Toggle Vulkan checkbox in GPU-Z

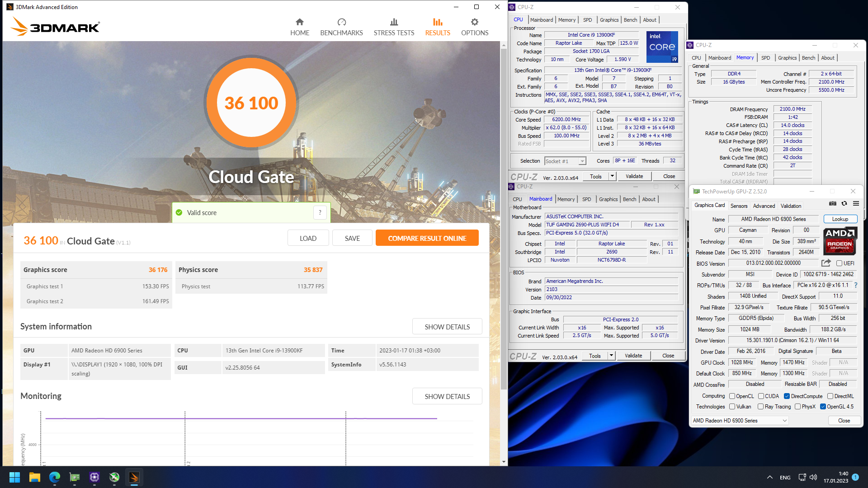pos(732,407)
